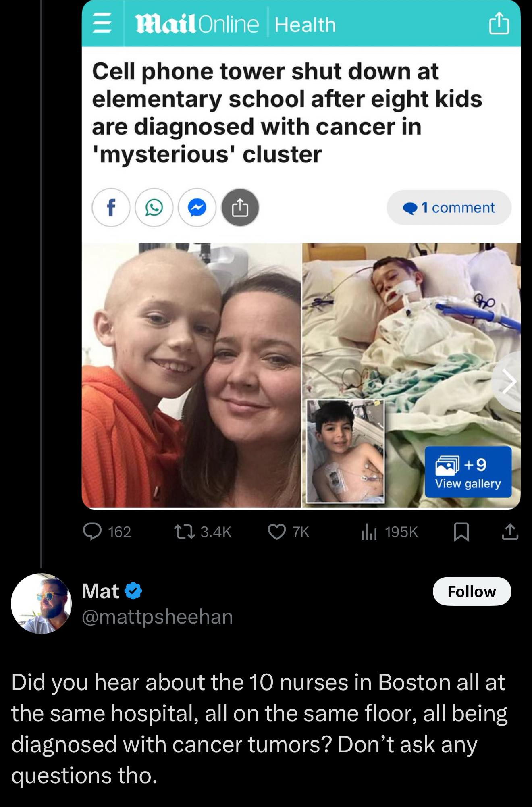
Task: Click the MailOnline logo
Action: pos(197,24)
